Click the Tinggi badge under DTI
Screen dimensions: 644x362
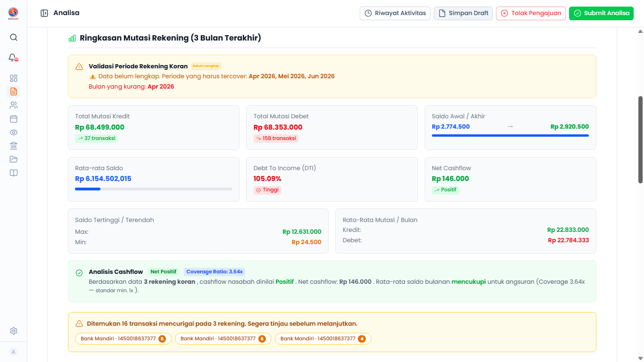coord(267,190)
